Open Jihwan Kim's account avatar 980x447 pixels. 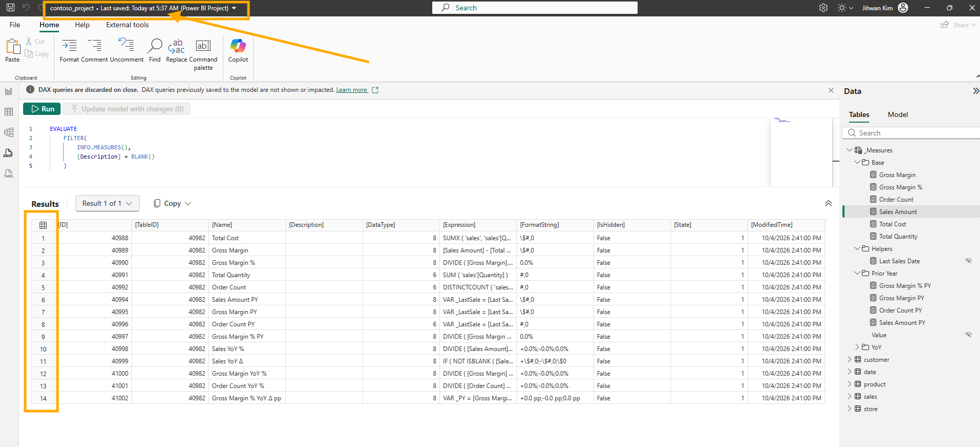[903, 8]
